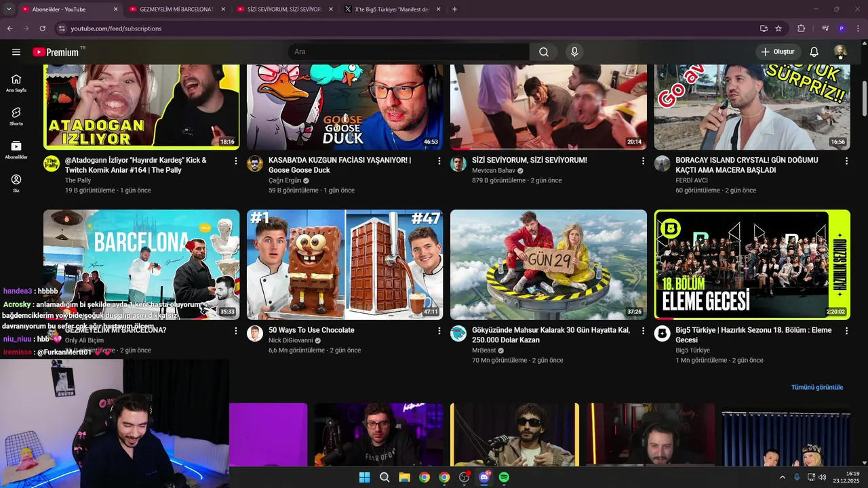This screenshot has width=868, height=488.
Task: Open Abonelikler in the sidebar
Action: pos(16,150)
